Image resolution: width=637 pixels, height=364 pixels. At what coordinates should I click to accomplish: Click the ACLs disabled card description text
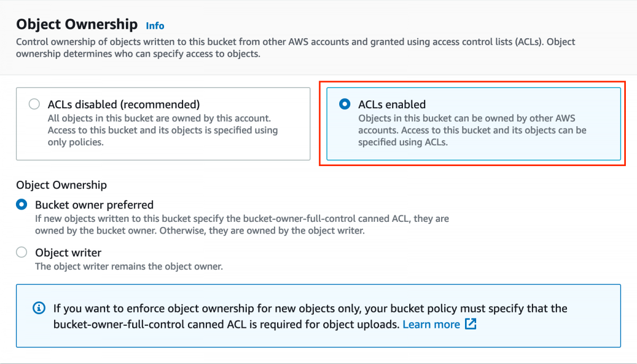(162, 130)
